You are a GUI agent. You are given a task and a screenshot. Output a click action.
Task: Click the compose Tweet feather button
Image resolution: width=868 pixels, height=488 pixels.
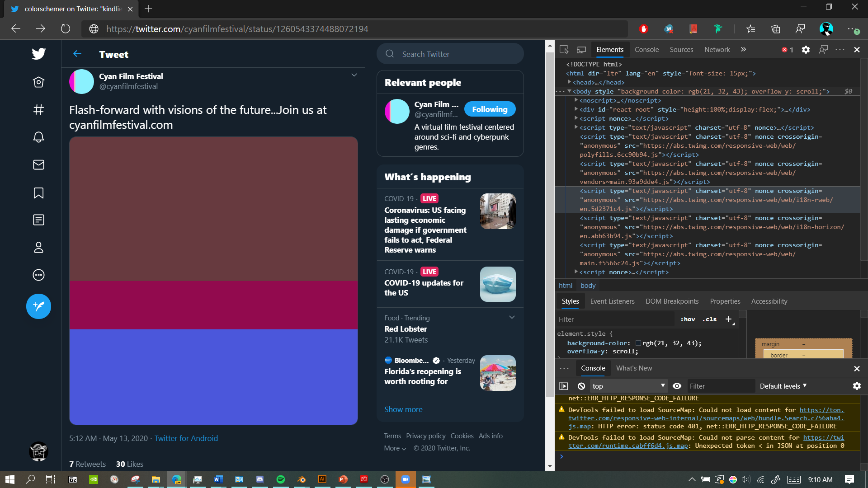(x=38, y=306)
